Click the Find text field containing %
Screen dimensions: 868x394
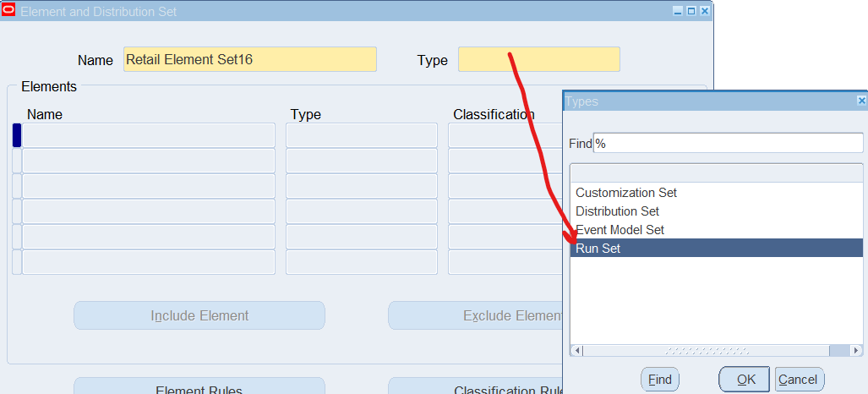coord(728,144)
